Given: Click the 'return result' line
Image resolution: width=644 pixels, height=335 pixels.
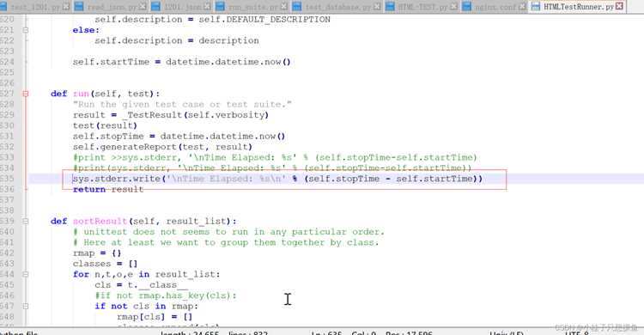Looking at the screenshot, I should 108,190.
